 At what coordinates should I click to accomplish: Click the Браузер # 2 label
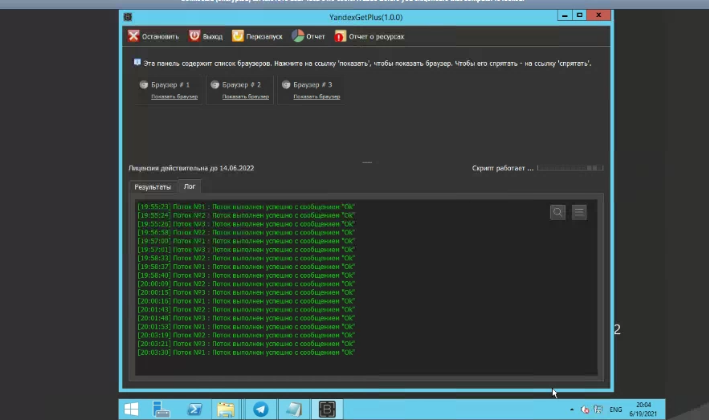(x=241, y=85)
